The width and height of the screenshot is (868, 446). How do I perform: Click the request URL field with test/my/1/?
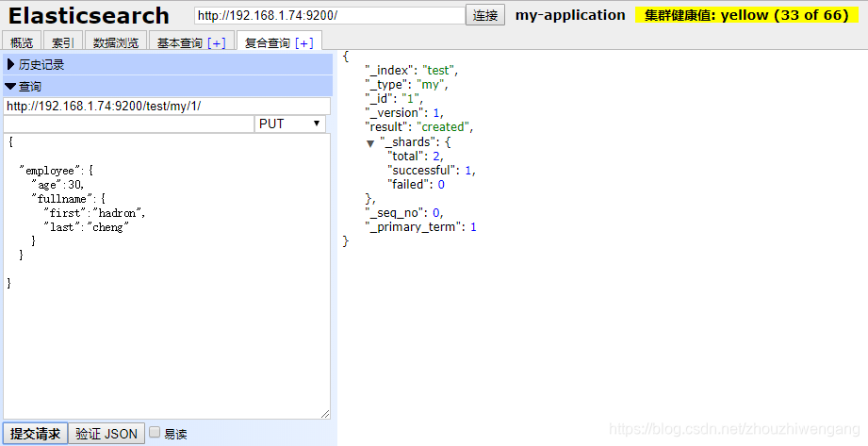[167, 106]
